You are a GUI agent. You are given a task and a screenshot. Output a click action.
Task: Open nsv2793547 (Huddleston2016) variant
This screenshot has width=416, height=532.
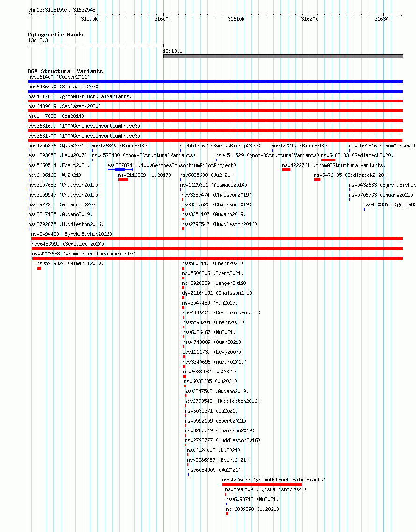[219, 224]
